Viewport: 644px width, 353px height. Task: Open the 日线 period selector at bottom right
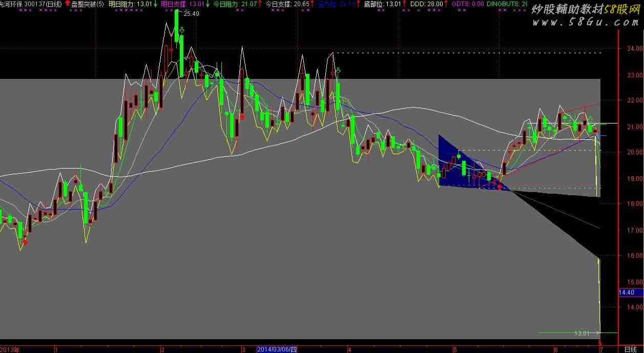coord(630,349)
